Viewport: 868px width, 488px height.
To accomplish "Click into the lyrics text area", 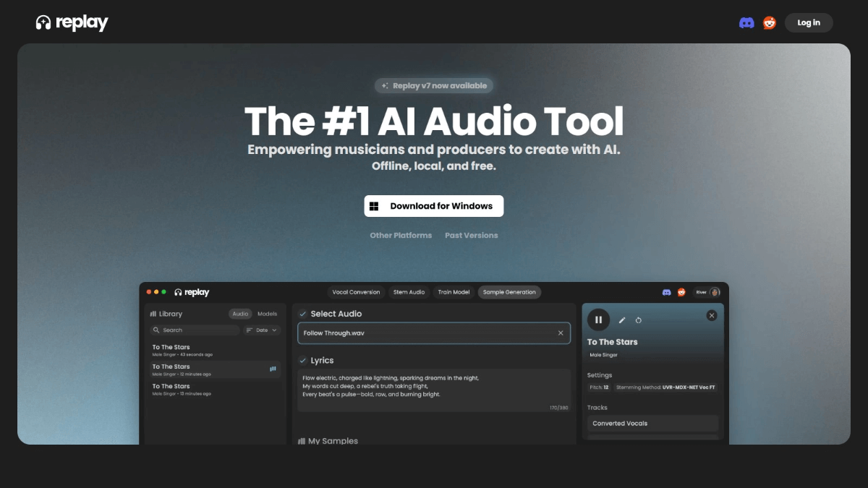I will point(434,390).
